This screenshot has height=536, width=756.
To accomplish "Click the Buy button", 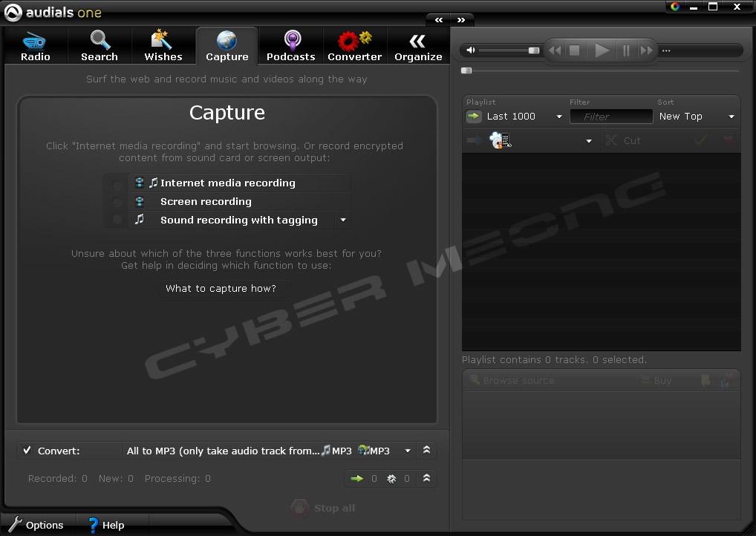I will click(x=656, y=380).
